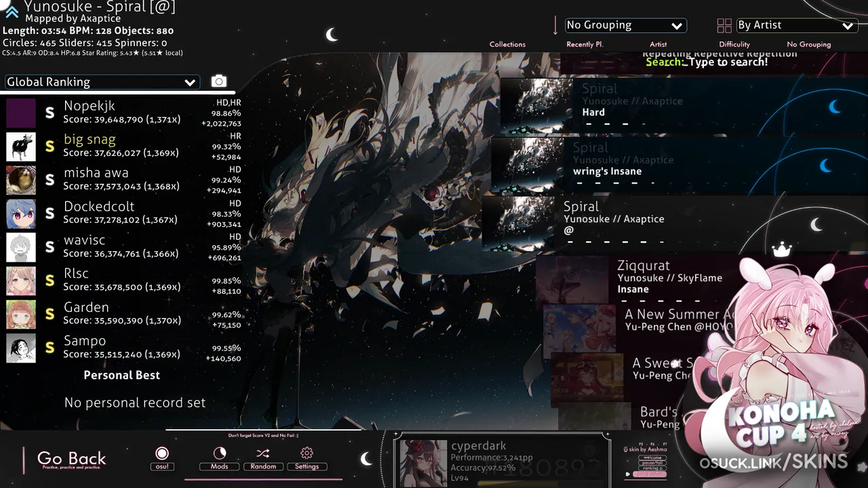This screenshot has height=488, width=868.
Task: Select the No Grouping tab
Action: [808, 44]
